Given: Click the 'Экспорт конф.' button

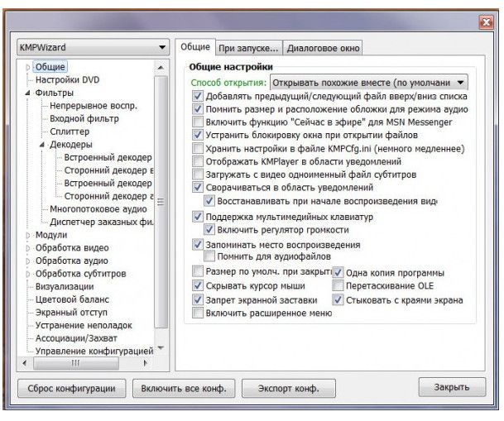Looking at the screenshot, I should coord(289,389).
